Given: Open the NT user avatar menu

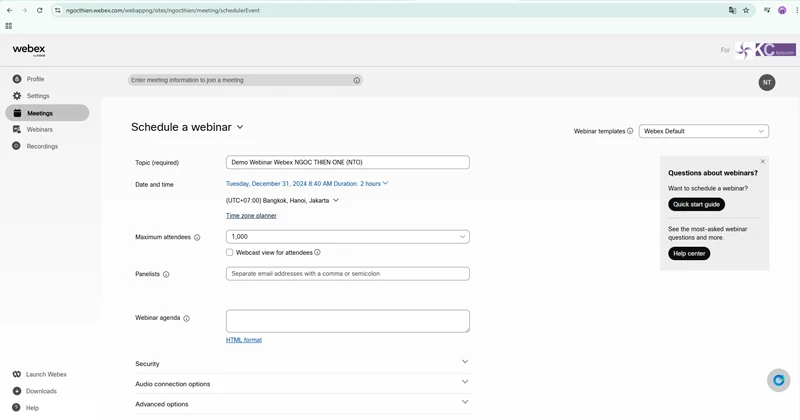Looking at the screenshot, I should coord(767,83).
